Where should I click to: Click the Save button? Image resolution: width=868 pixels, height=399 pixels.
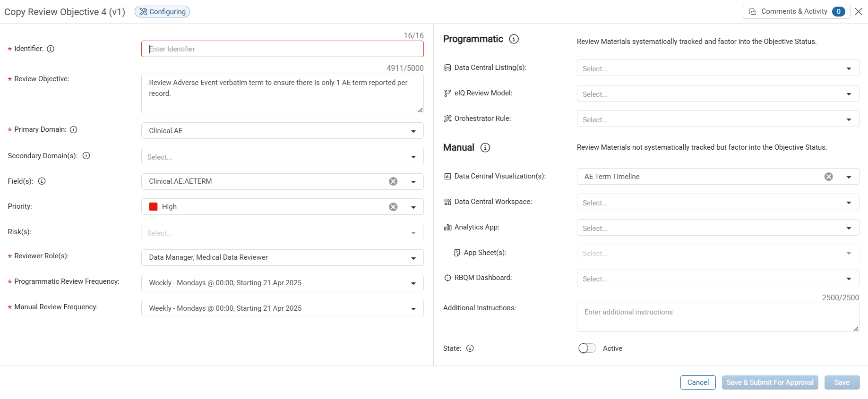click(842, 382)
